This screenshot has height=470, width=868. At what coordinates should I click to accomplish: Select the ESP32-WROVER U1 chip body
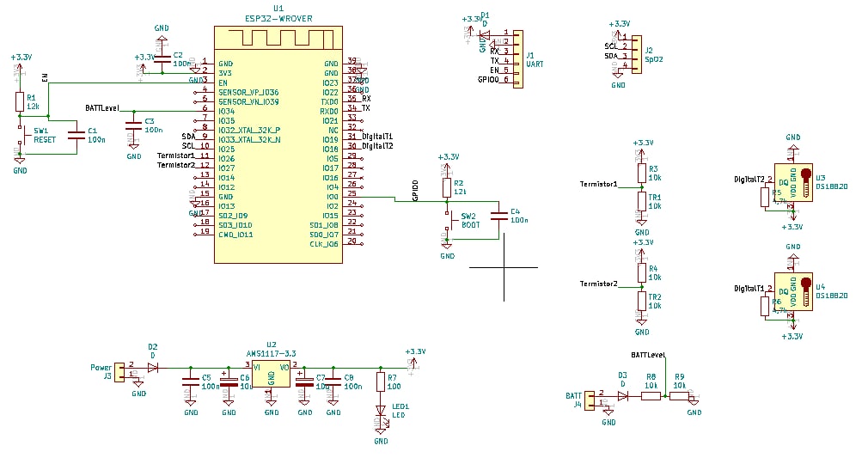coord(278,144)
